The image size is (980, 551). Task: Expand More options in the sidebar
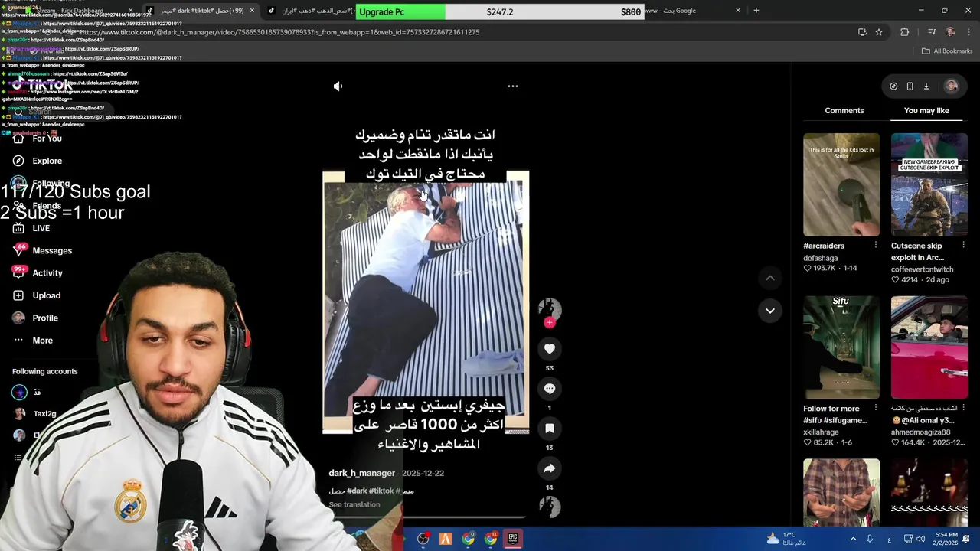coord(43,341)
